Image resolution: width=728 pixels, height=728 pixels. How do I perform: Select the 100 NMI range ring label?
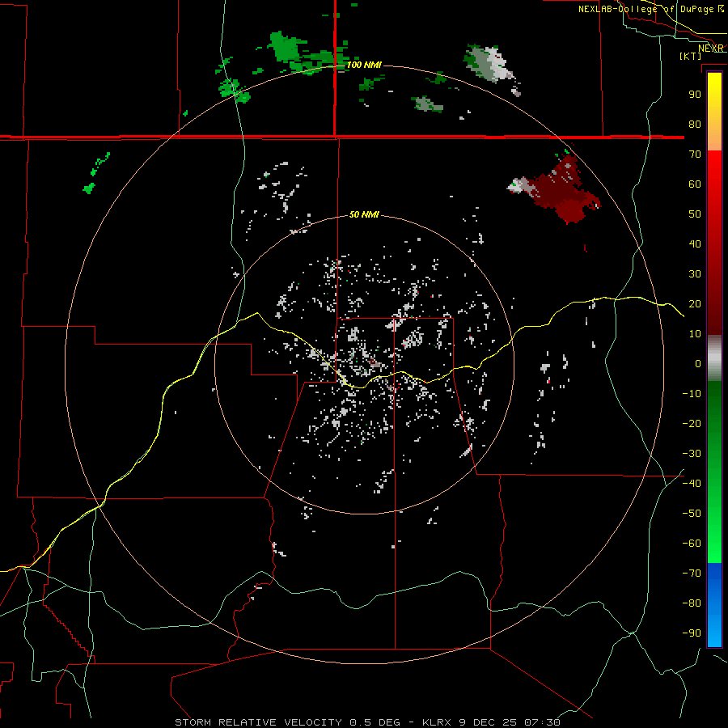[x=364, y=65]
